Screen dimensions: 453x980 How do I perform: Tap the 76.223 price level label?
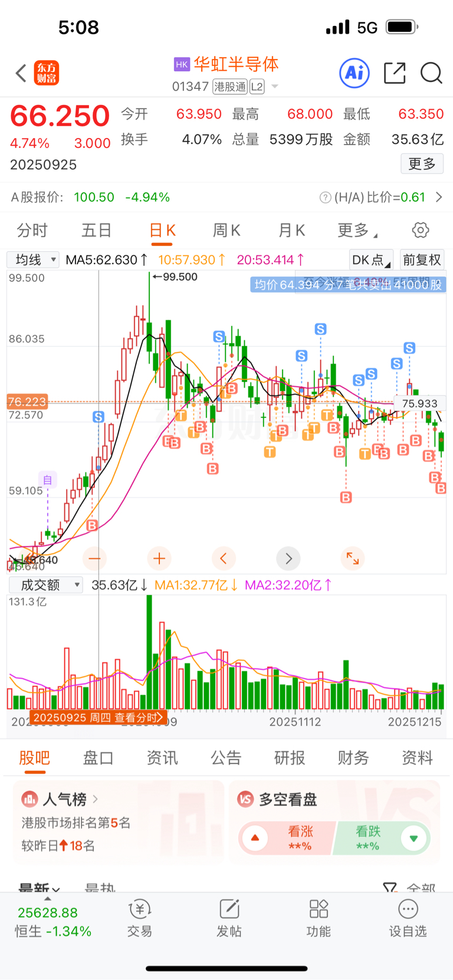[x=27, y=402]
